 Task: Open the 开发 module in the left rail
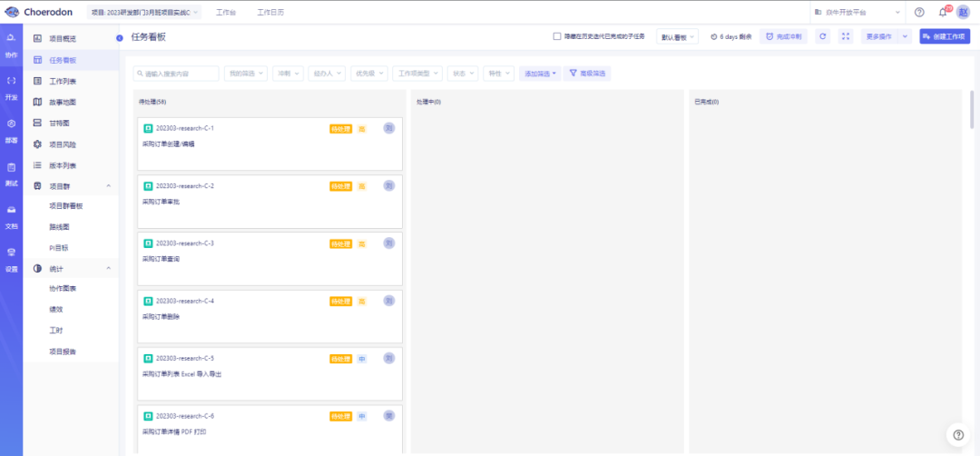tap(11, 89)
